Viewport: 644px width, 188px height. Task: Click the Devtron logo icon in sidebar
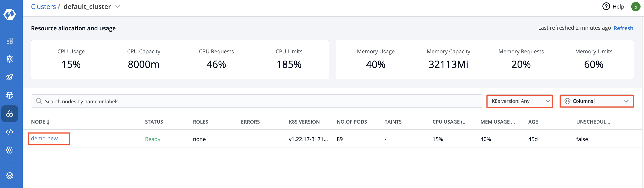(10, 14)
